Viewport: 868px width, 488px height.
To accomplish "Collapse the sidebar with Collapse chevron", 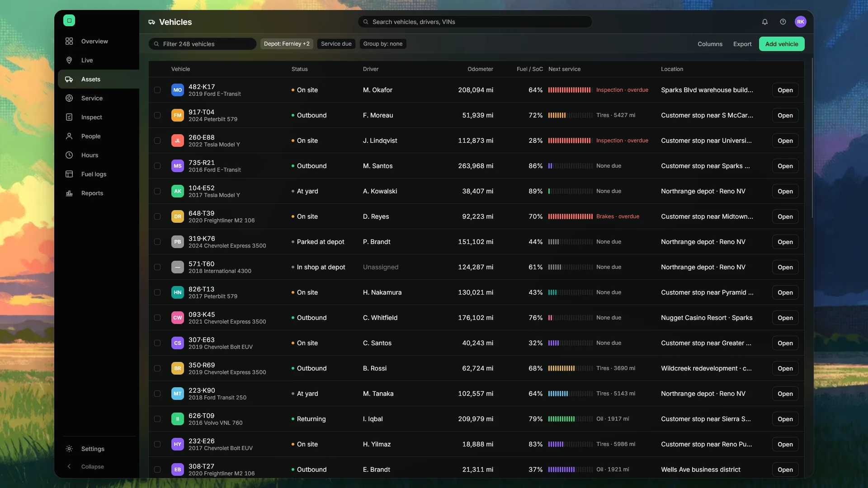I will point(69,467).
